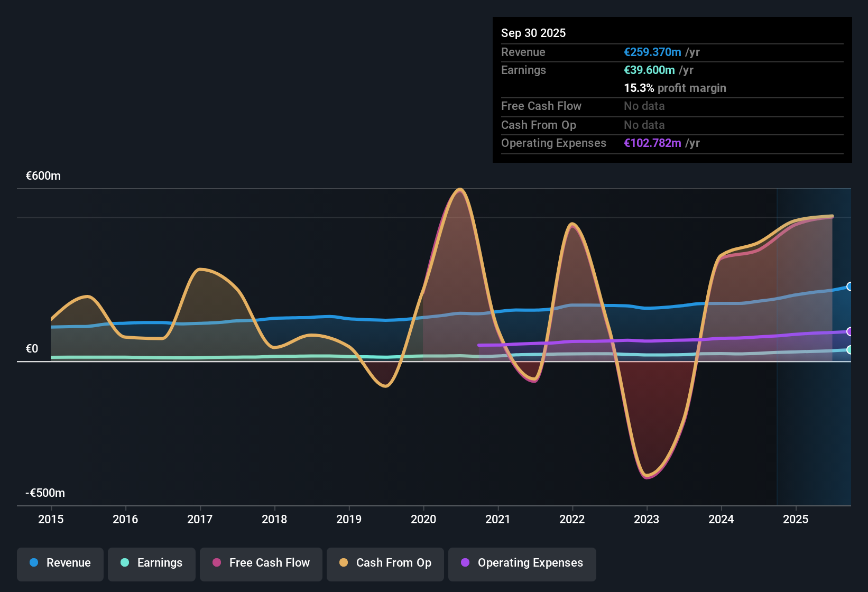Image resolution: width=868 pixels, height=592 pixels.
Task: Toggle the Revenue series visibility
Action: coord(60,563)
